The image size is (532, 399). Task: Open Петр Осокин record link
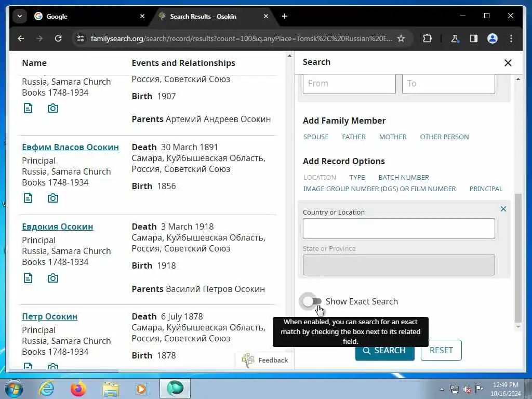(49, 316)
